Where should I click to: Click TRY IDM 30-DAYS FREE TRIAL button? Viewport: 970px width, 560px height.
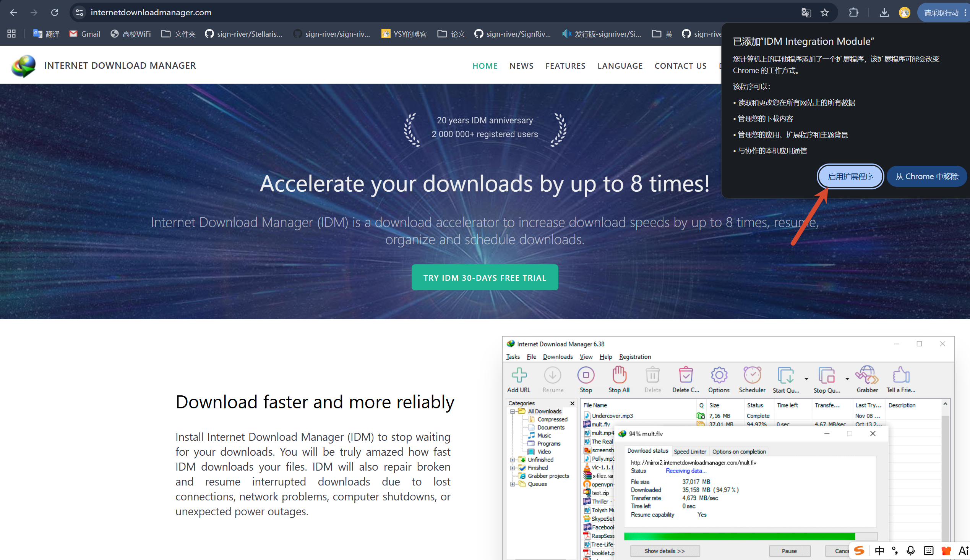tap(485, 277)
